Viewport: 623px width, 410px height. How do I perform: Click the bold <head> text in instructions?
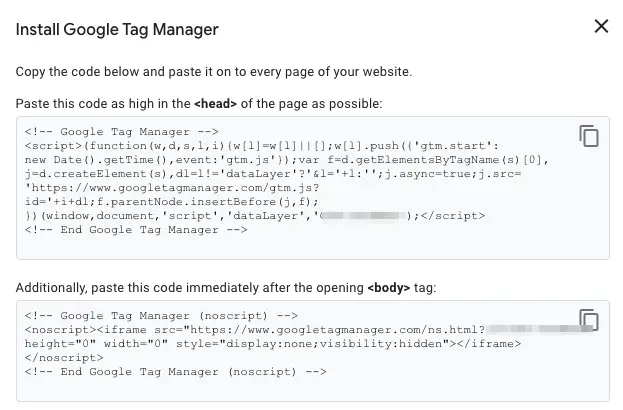215,104
